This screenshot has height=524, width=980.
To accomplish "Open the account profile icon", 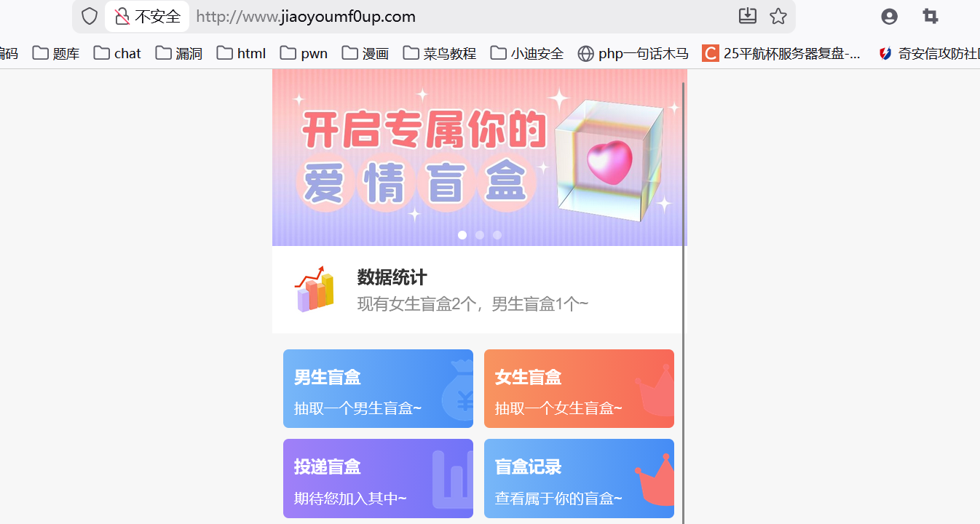I will pos(889,16).
